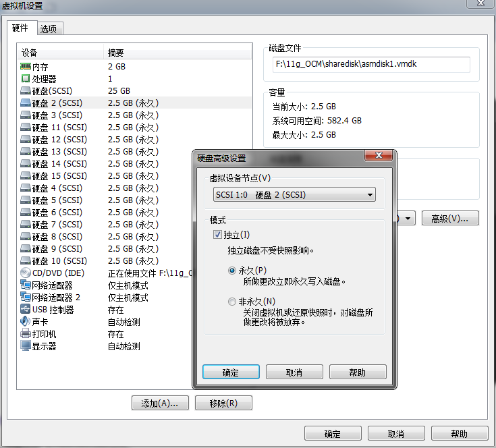Select the printer (打印机) icon
496x448 pixels.
click(x=26, y=334)
